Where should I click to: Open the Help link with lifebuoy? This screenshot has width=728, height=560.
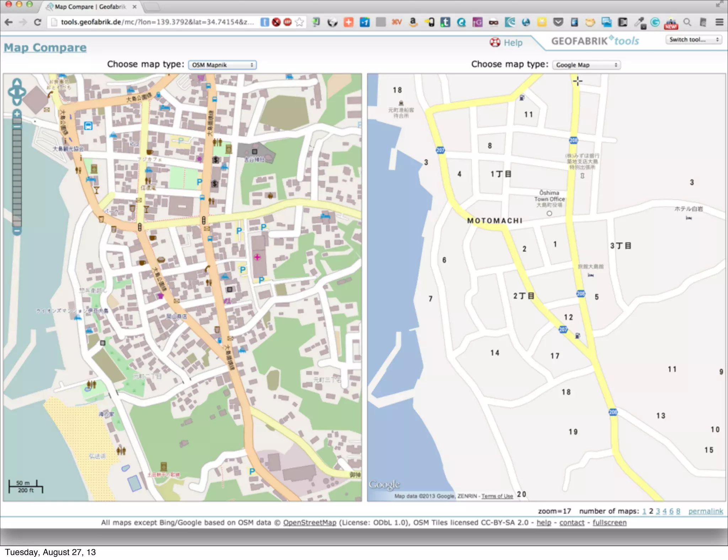point(506,43)
